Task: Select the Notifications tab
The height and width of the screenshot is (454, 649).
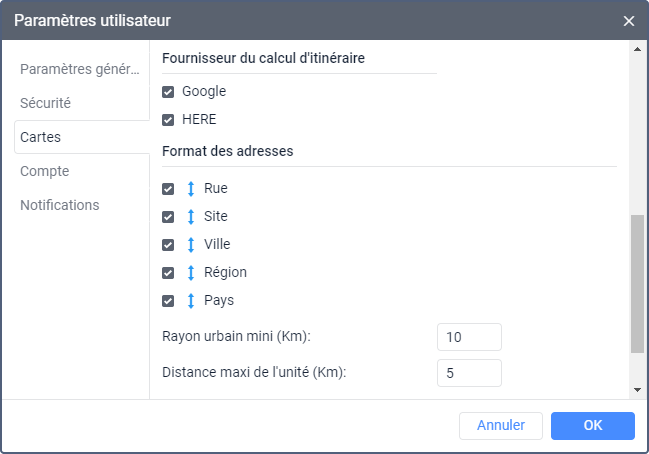Action: click(x=60, y=205)
